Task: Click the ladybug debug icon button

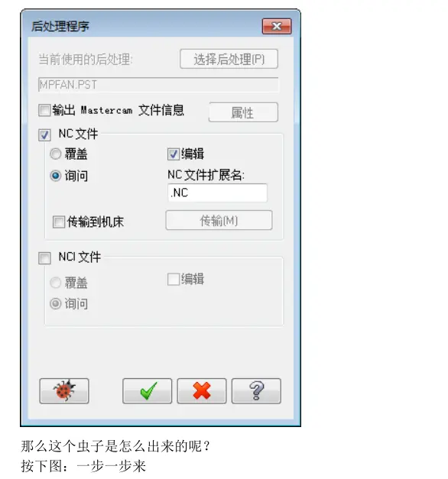Action: [x=64, y=390]
